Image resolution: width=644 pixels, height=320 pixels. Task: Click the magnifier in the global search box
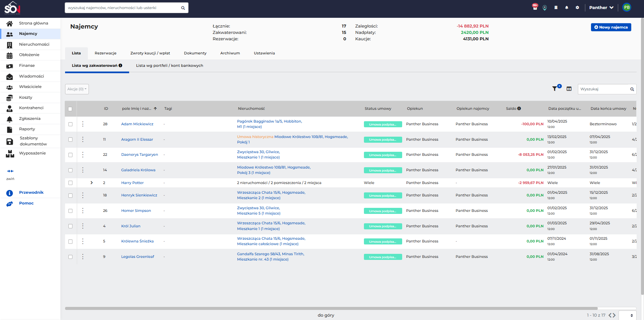[x=183, y=8]
